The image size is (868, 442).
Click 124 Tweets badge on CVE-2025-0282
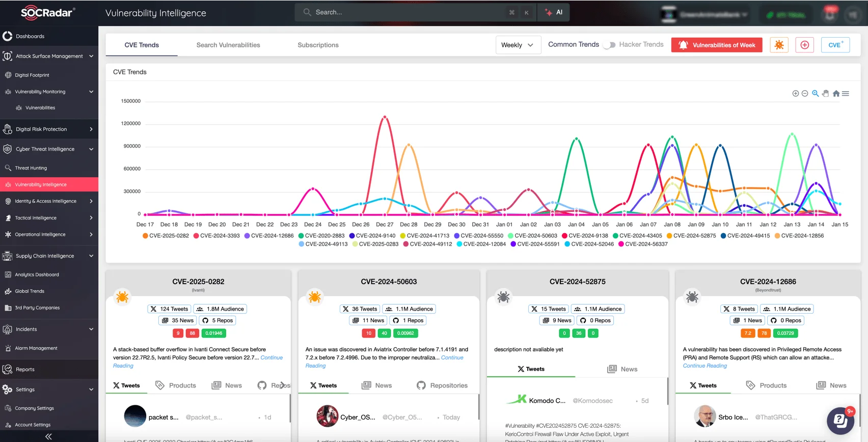click(x=169, y=309)
